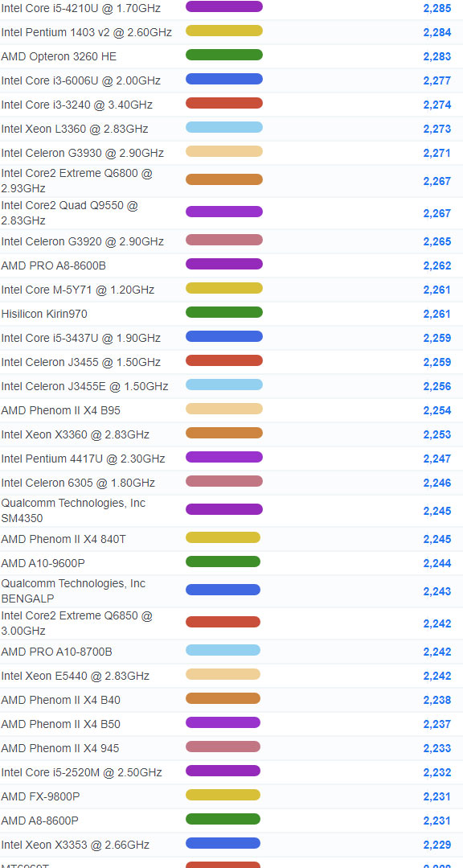
Task: Click the light blue bar for Intel Xeon L3360
Action: click(x=224, y=127)
